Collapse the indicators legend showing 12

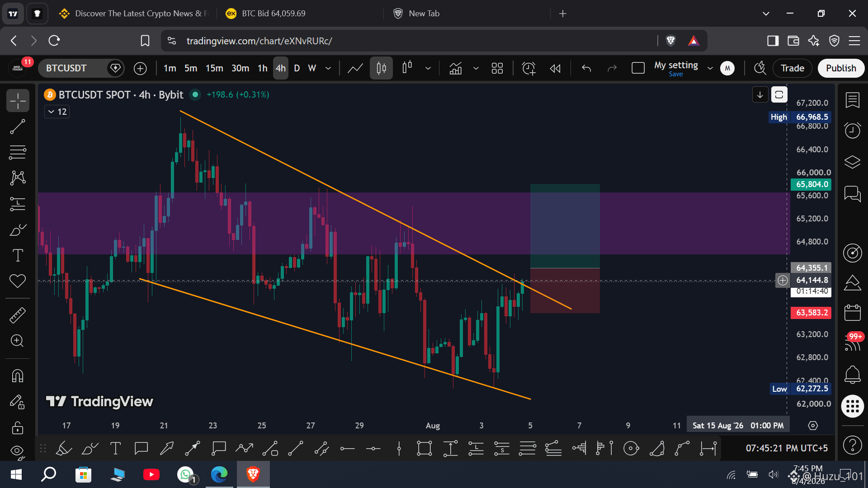(x=57, y=112)
